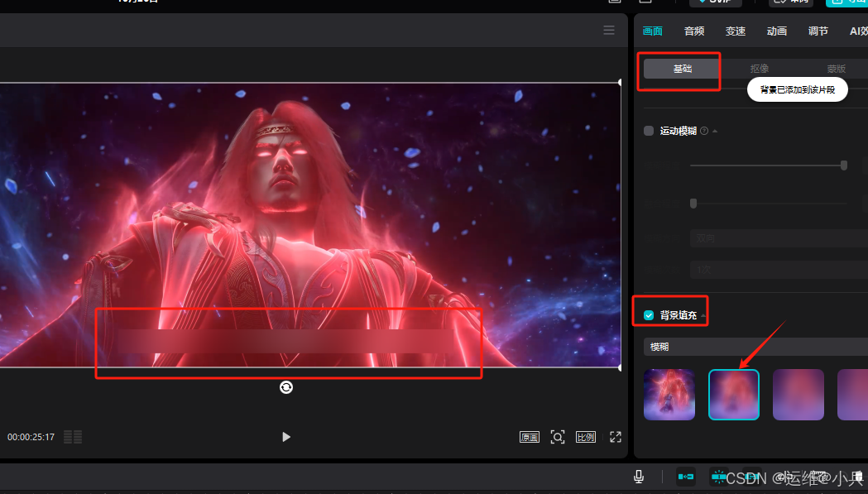This screenshot has width=868, height=494.
Task: Open the 模糊 background fill dropdown
Action: click(755, 347)
